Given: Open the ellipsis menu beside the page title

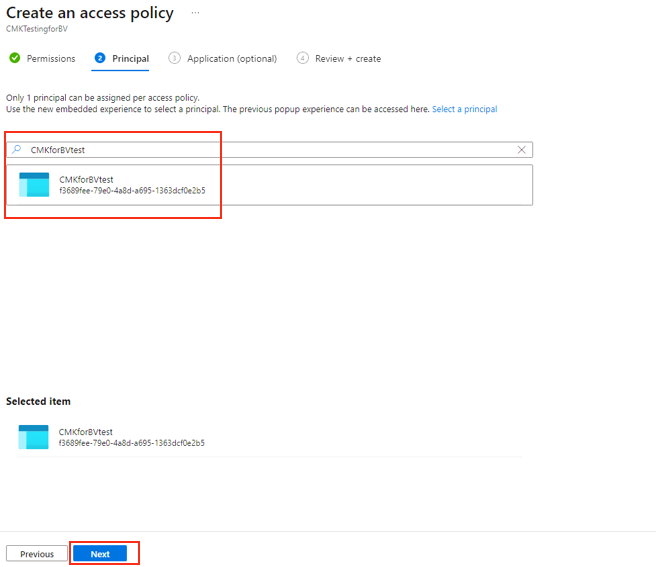Looking at the screenshot, I should [195, 13].
